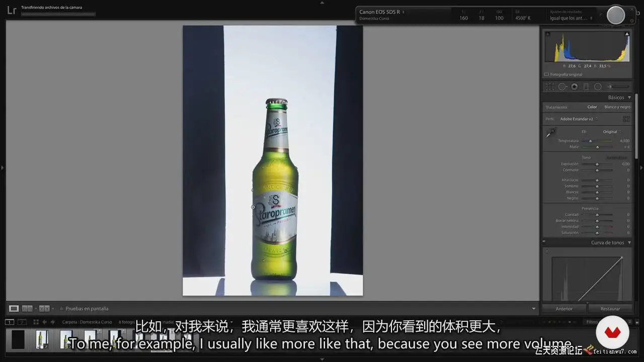644x362 pixels.
Task: Adjust the tool strip brush slider
Action: 618,86
